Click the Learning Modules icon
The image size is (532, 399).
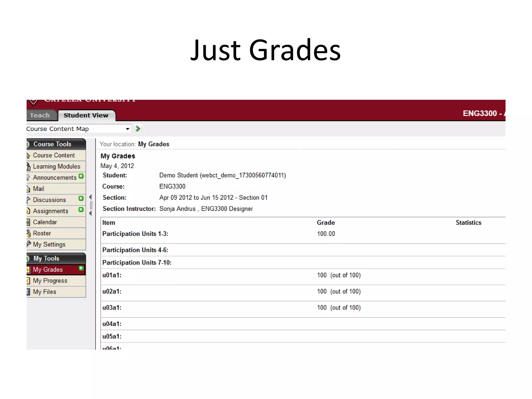click(28, 167)
